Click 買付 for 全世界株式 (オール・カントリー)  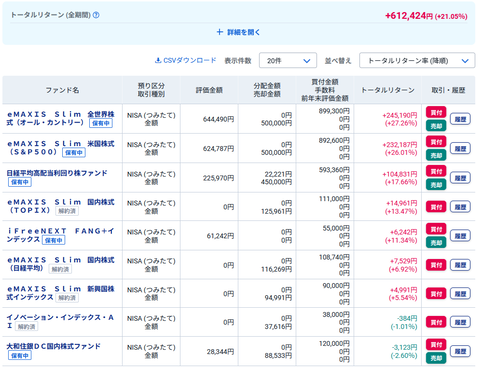[x=436, y=112]
